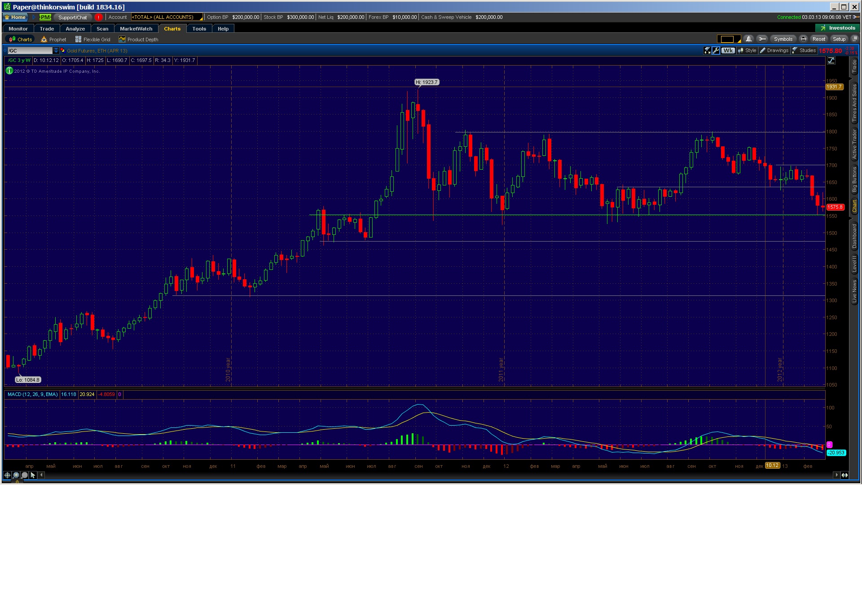
Task: Open the Dashboard sidebar panel
Action: (x=854, y=236)
